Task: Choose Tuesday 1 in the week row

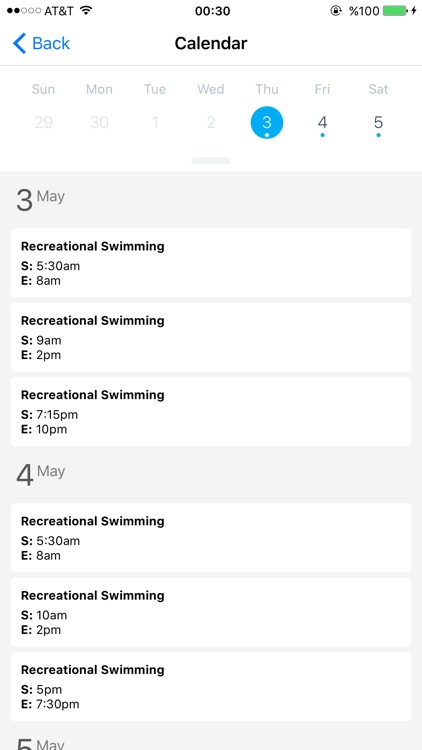Action: [x=155, y=122]
